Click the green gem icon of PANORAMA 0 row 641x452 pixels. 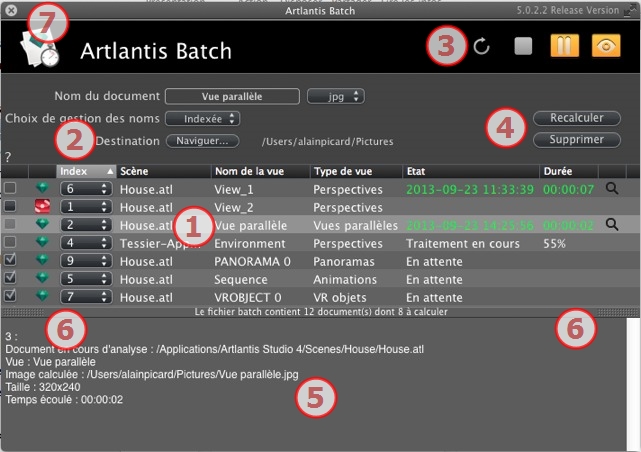click(x=42, y=260)
